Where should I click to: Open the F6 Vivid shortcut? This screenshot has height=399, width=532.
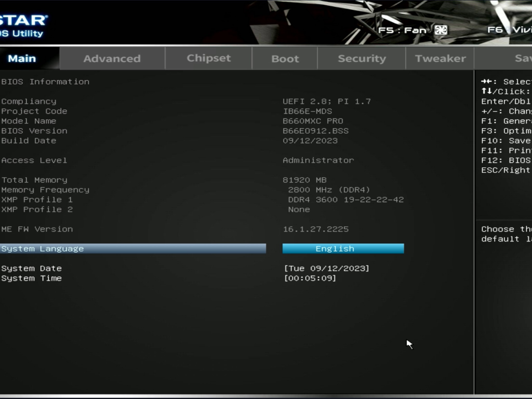click(x=509, y=30)
